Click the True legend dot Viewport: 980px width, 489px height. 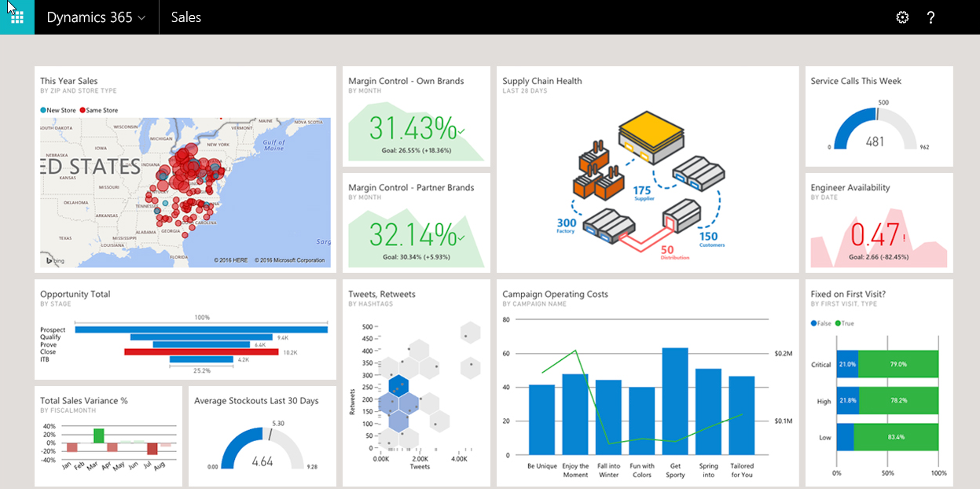point(839,323)
